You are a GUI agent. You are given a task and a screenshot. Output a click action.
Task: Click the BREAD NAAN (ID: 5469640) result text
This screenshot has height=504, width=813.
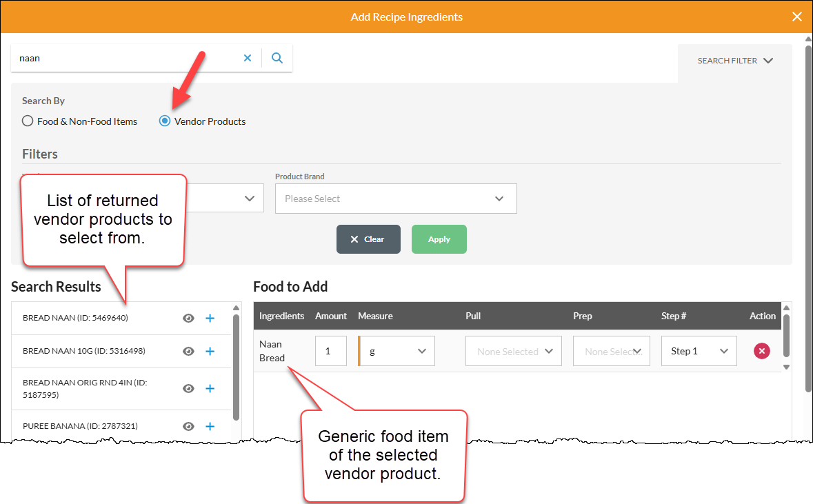tap(75, 318)
